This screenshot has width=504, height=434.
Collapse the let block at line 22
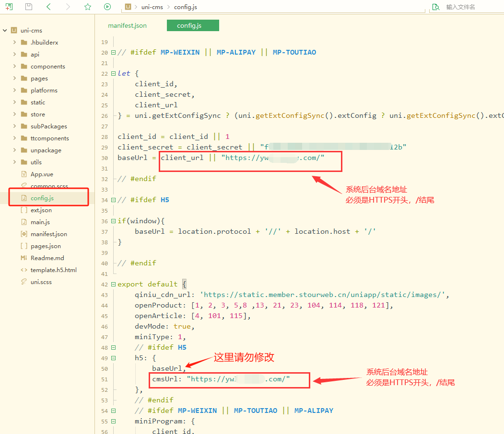(x=113, y=73)
